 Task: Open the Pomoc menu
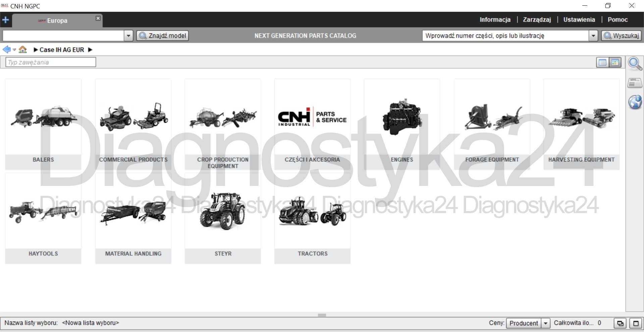coord(618,19)
